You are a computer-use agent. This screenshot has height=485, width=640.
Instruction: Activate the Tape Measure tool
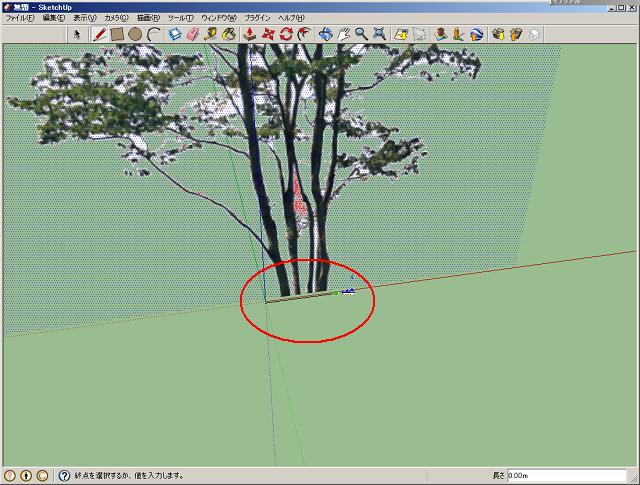tap(211, 34)
